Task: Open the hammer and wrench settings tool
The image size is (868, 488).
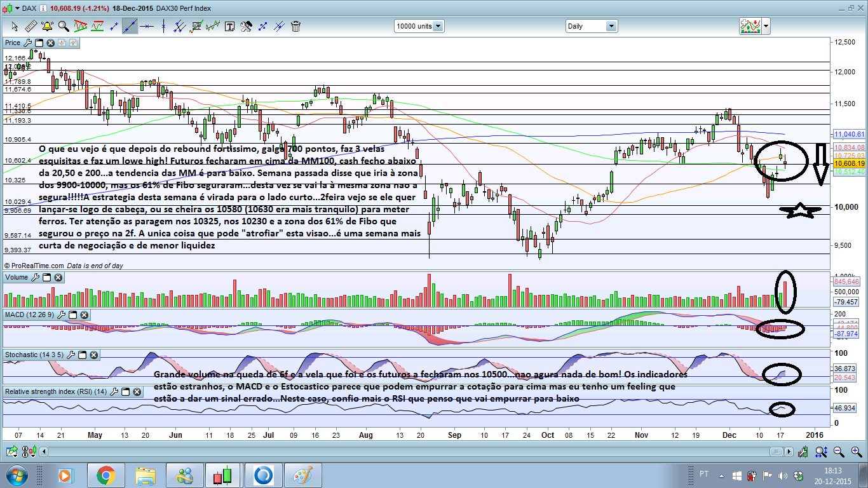Action: (246, 26)
